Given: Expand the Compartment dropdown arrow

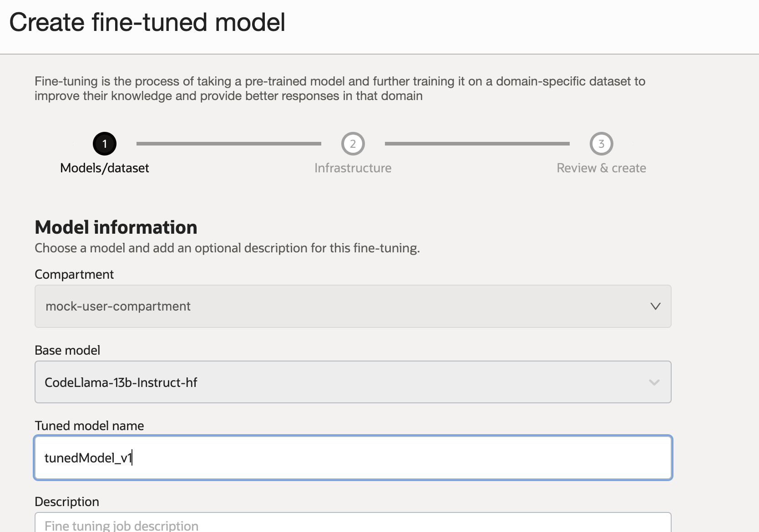Looking at the screenshot, I should point(655,306).
